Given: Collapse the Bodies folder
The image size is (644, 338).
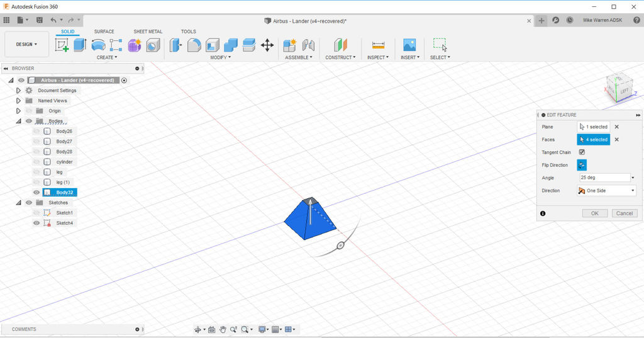Looking at the screenshot, I should (x=18, y=121).
